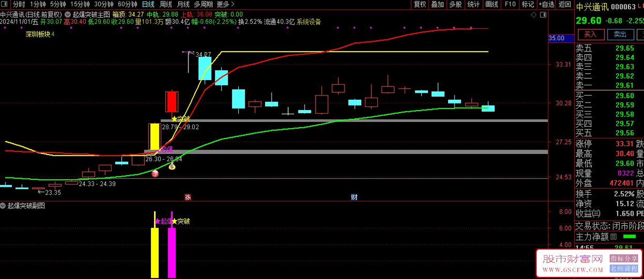
Task: Click the red 34.27 high candle
Action: 171,101
